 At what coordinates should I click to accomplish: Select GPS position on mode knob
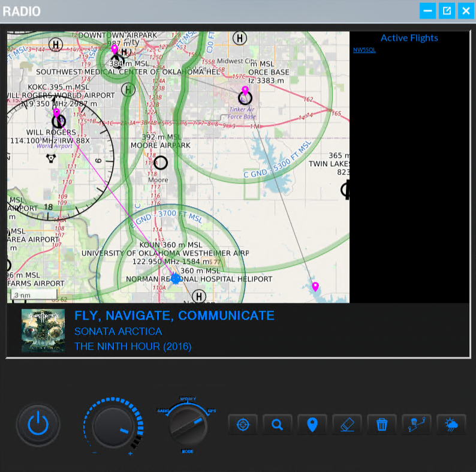[212, 411]
